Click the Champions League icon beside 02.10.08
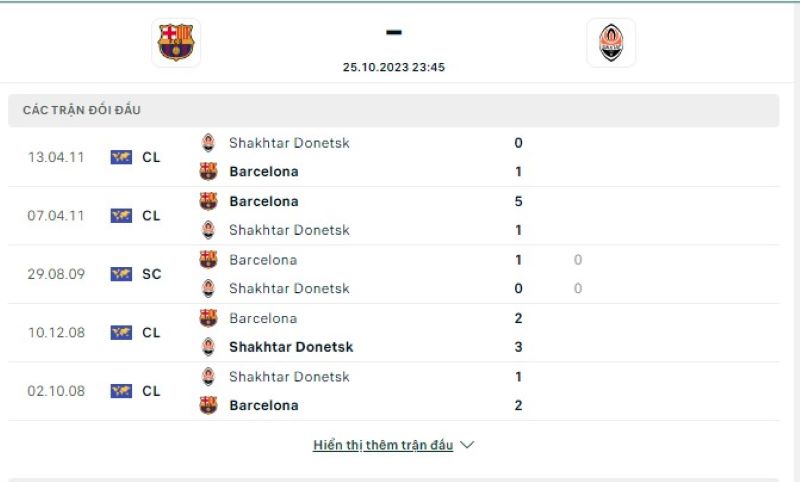The width and height of the screenshot is (800, 482). click(x=121, y=391)
